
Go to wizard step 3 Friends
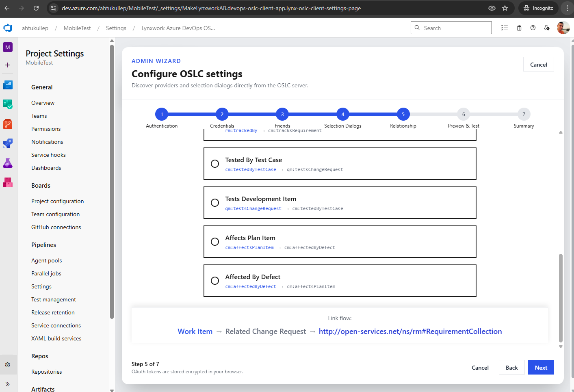point(282,115)
